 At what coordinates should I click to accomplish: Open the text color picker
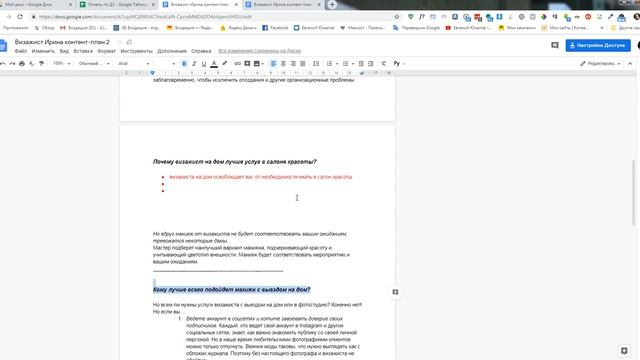[214, 64]
